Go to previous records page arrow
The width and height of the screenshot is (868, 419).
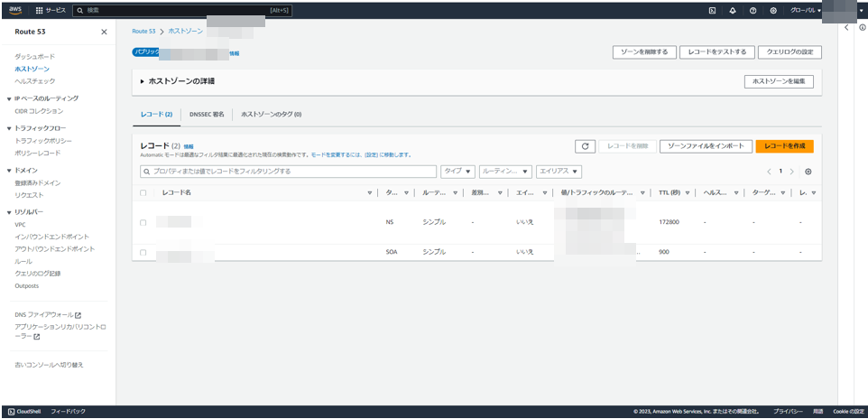pyautogui.click(x=769, y=172)
